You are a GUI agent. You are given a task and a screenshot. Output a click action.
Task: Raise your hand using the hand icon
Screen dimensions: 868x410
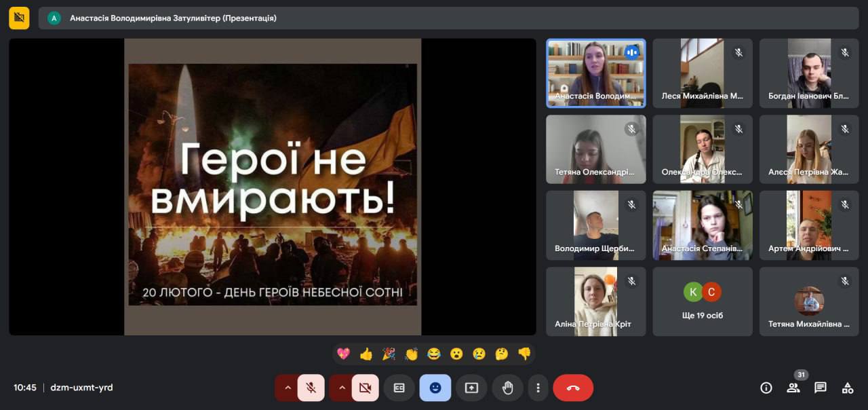click(507, 388)
